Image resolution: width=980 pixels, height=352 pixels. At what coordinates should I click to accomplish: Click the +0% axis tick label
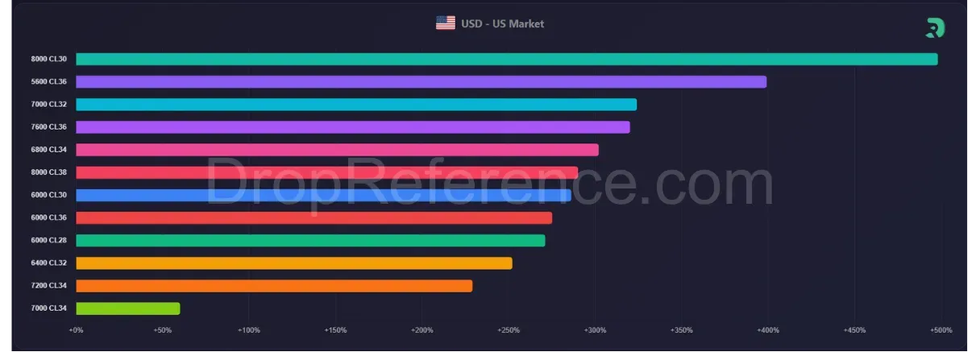tap(76, 330)
